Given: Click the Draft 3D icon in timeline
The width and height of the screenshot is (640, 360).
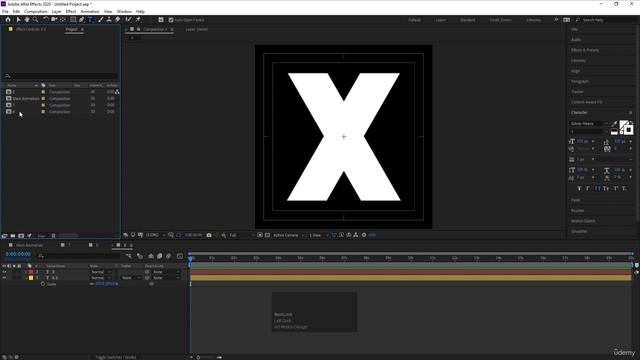Looking at the screenshot, I should coord(140,256).
